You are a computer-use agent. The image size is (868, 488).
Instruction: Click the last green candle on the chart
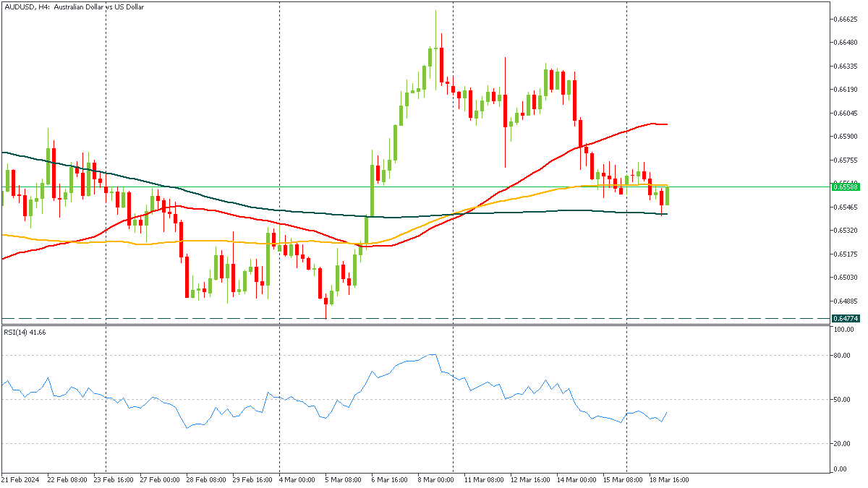tap(668, 195)
